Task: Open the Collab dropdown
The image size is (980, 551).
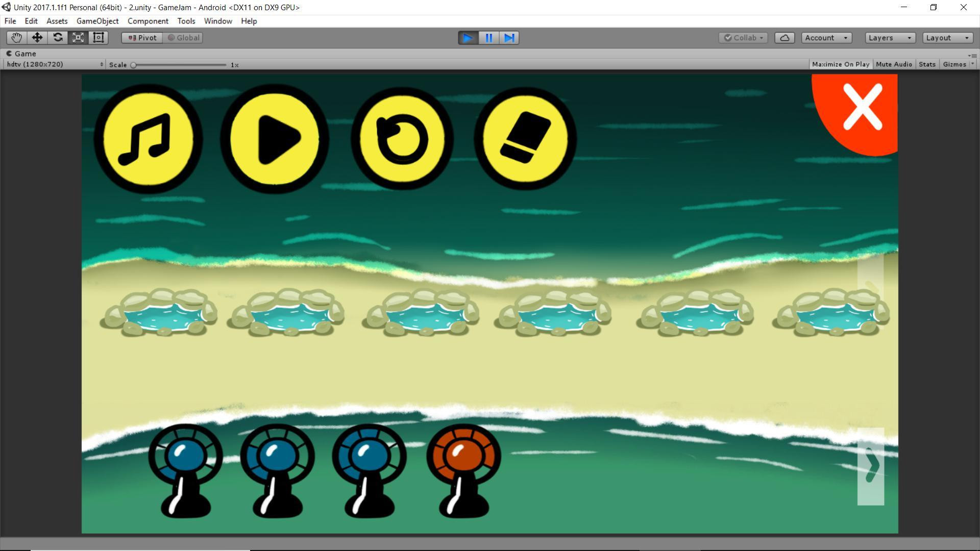Action: pos(743,38)
